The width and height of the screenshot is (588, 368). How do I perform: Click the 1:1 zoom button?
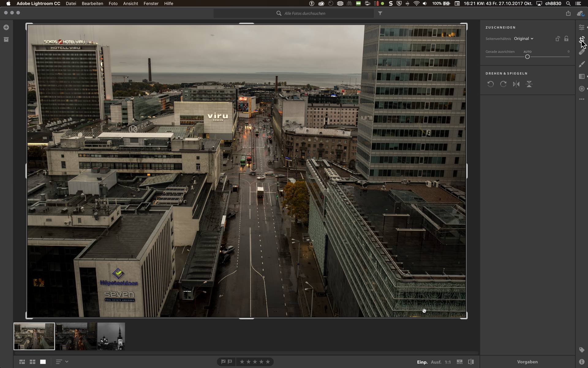click(448, 362)
